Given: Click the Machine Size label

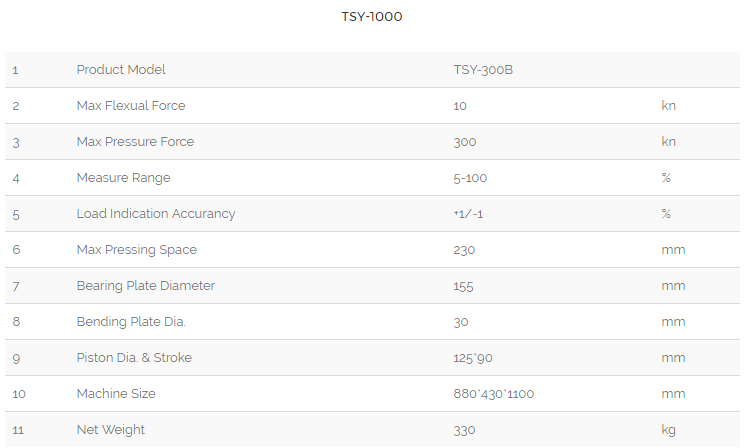Looking at the screenshot, I should click(116, 394).
